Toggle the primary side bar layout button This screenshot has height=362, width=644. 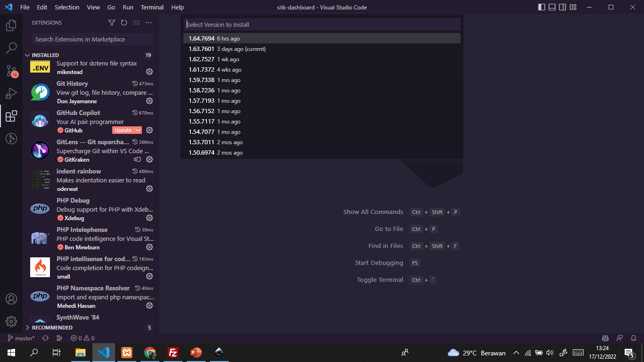click(x=541, y=7)
